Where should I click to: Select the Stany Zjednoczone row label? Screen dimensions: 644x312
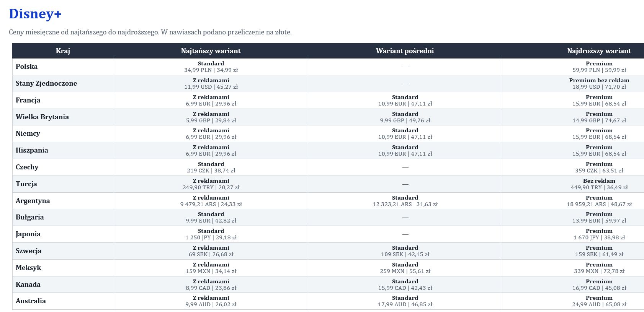pyautogui.click(x=63, y=83)
